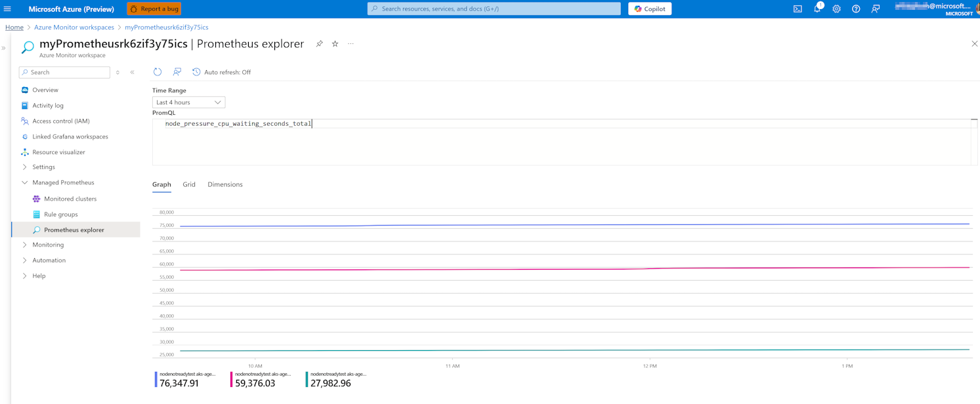The image size is (980, 404).
Task: Click the blue legend swatch for 76,347.91
Action: pos(156,380)
